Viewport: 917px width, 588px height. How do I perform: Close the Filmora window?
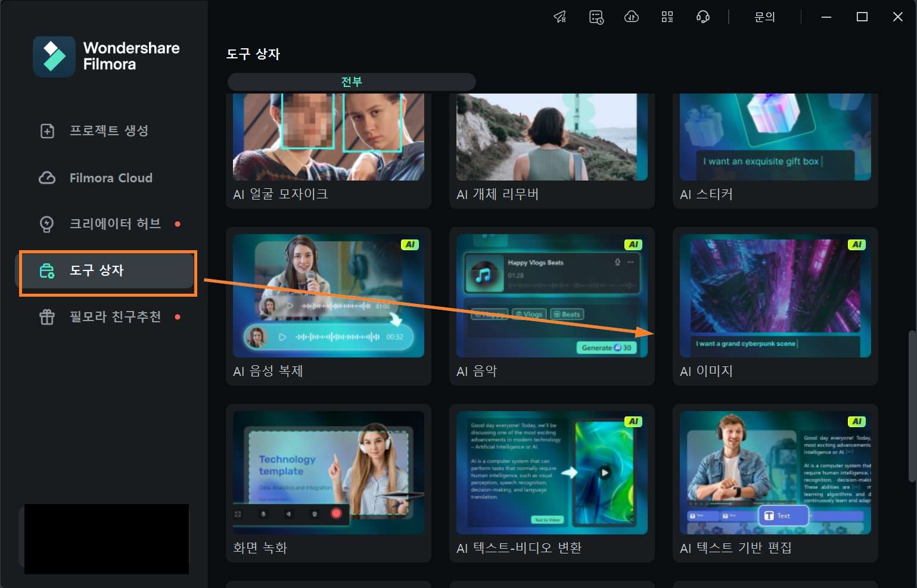pyautogui.click(x=898, y=17)
